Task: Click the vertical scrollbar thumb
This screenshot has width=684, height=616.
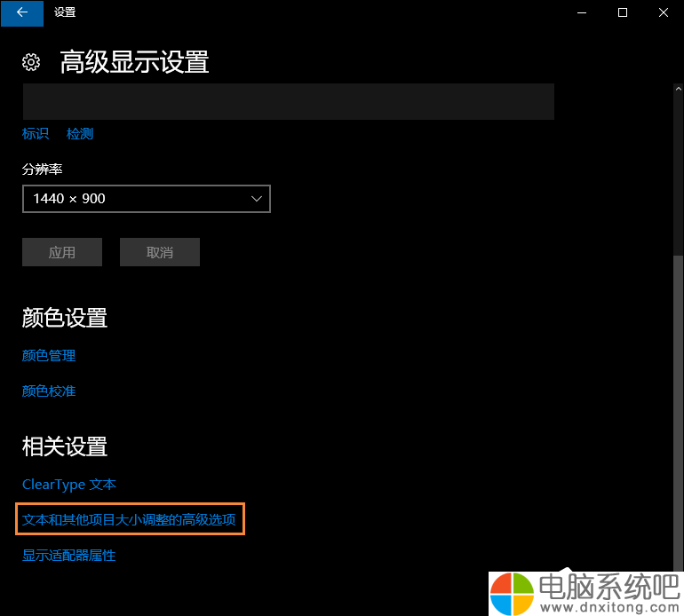Action: pyautogui.click(x=679, y=412)
